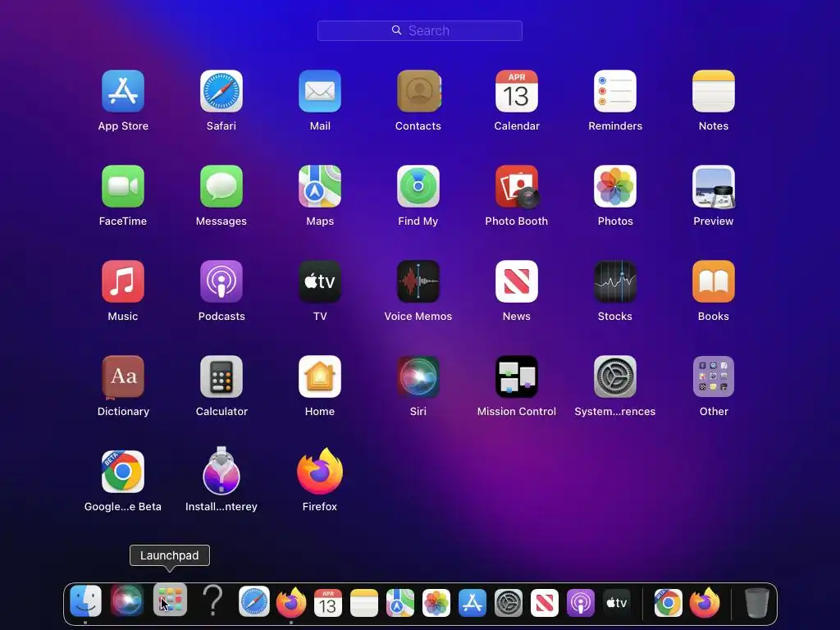840x630 pixels.
Task: Activate Siri from the Launchpad grid
Action: tap(418, 377)
